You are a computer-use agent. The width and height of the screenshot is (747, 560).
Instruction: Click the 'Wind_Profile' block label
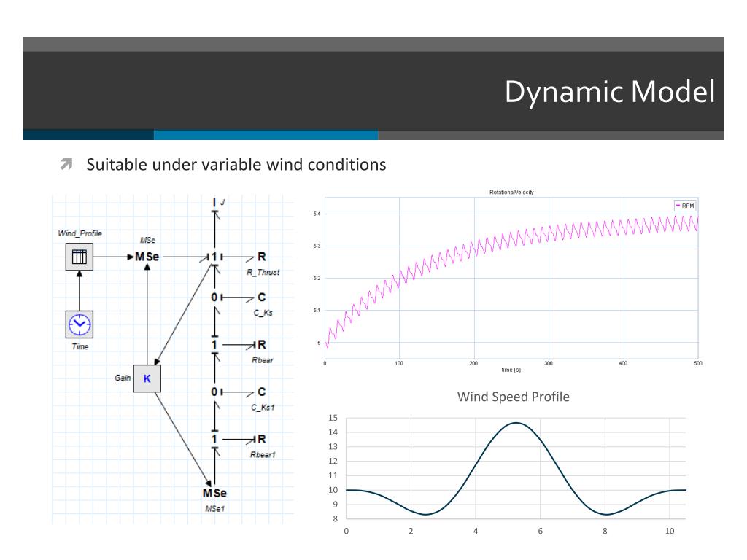[80, 233]
